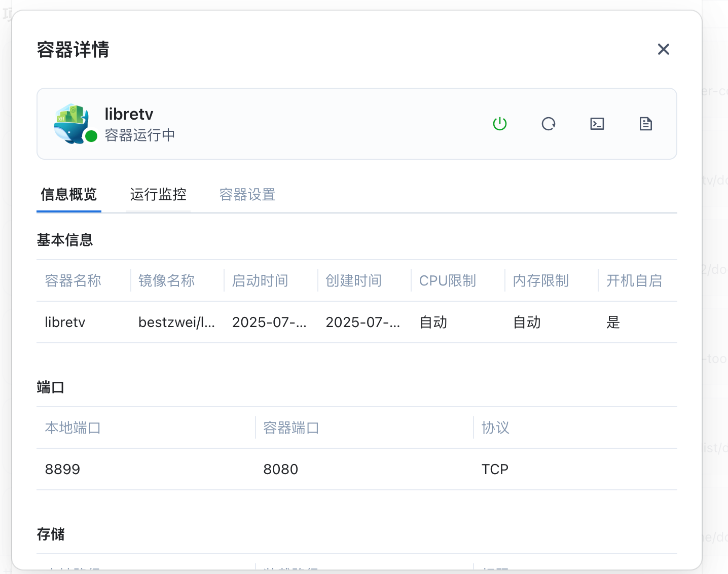Open the 容器设置 tab
The height and width of the screenshot is (574, 728).
coord(247,195)
